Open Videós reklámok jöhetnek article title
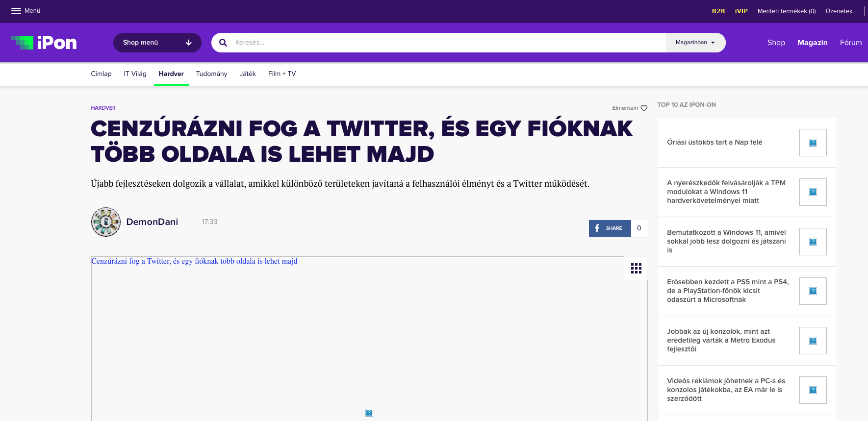The height and width of the screenshot is (421, 868). pos(726,390)
